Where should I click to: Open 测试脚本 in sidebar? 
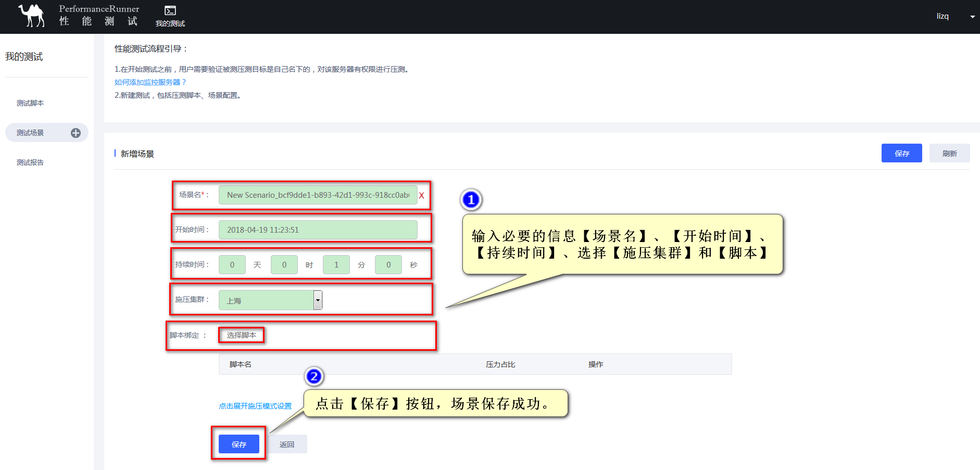(x=30, y=103)
